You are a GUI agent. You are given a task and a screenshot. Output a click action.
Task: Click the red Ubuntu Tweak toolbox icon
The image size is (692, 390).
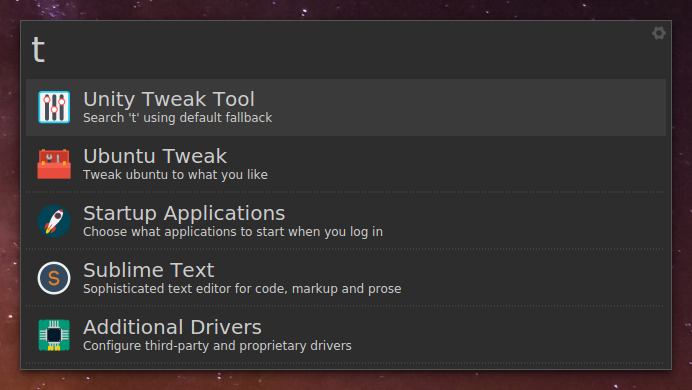[54, 164]
